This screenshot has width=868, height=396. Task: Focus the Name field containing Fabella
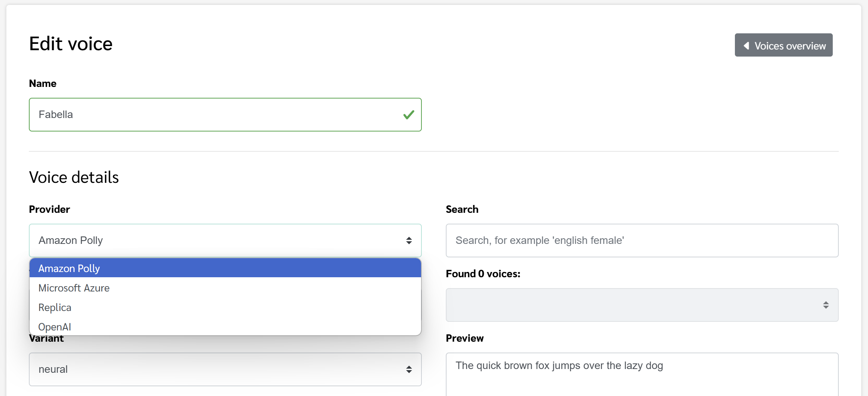coord(225,115)
